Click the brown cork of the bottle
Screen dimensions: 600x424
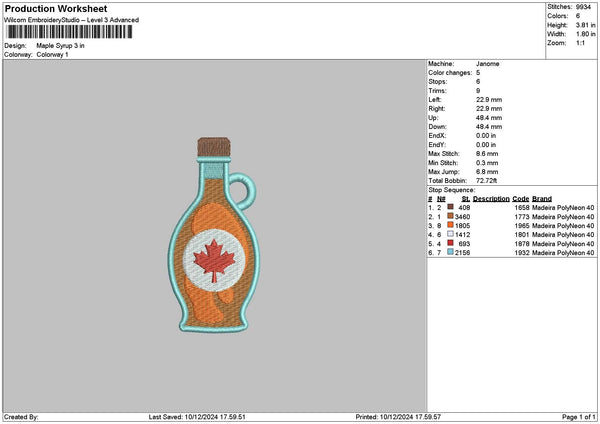(x=214, y=147)
